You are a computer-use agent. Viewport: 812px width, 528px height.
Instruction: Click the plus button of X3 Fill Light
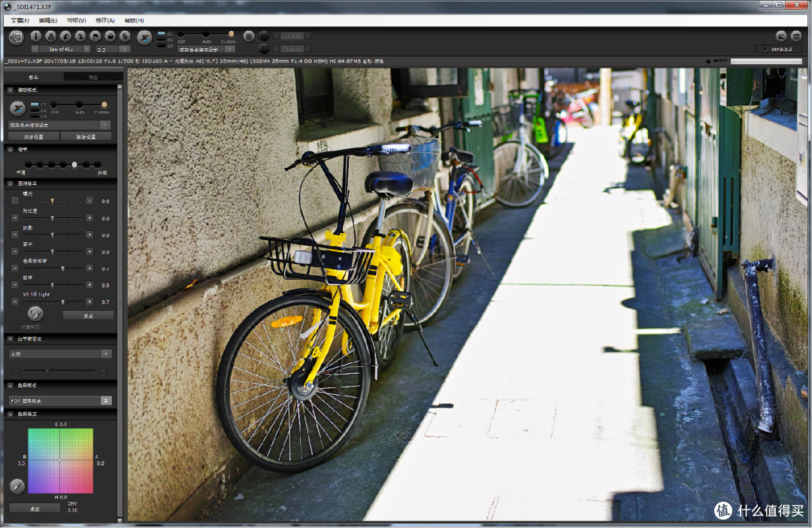click(x=89, y=302)
